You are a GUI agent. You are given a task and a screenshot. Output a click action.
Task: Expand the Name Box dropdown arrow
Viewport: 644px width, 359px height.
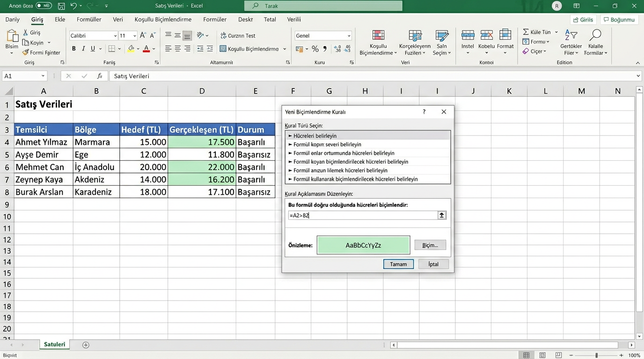(43, 76)
